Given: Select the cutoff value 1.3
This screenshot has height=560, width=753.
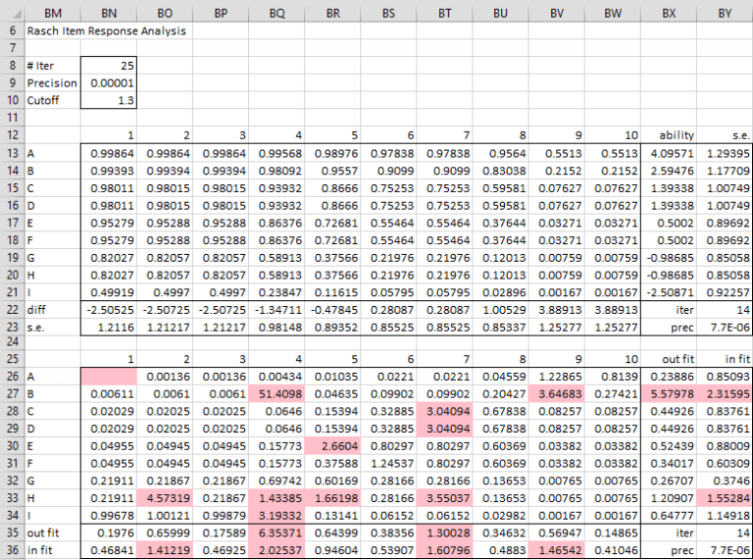Looking at the screenshot, I should point(109,100).
